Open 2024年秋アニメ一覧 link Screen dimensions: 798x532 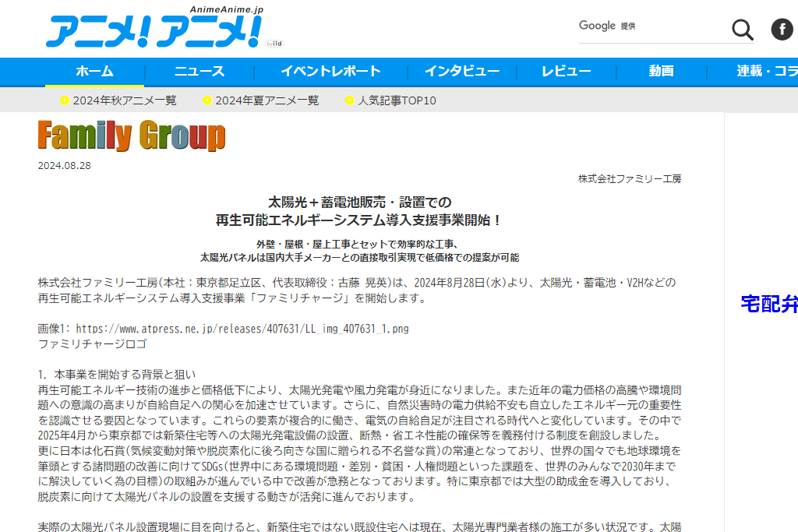(125, 100)
